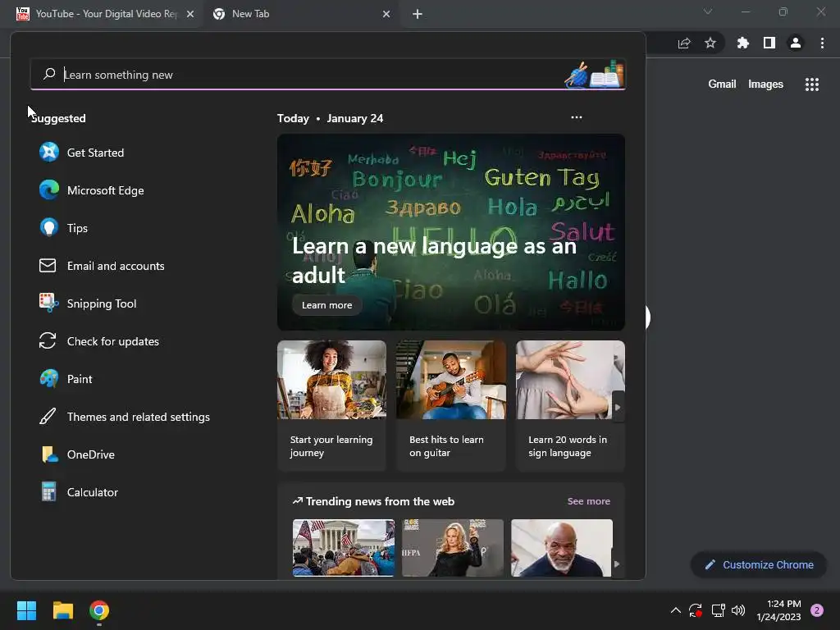The height and width of the screenshot is (630, 840).
Task: Open Chrome extensions puzzle icon
Action: click(742, 43)
